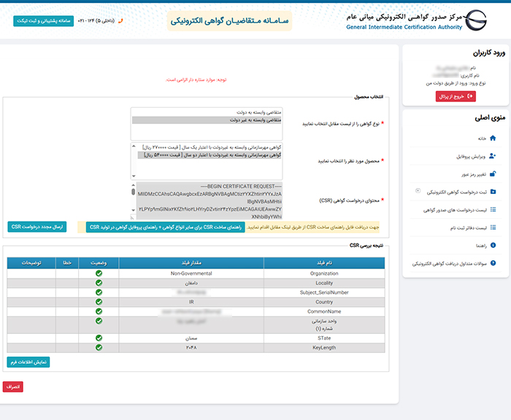Click the organization logo in header

point(475,20)
